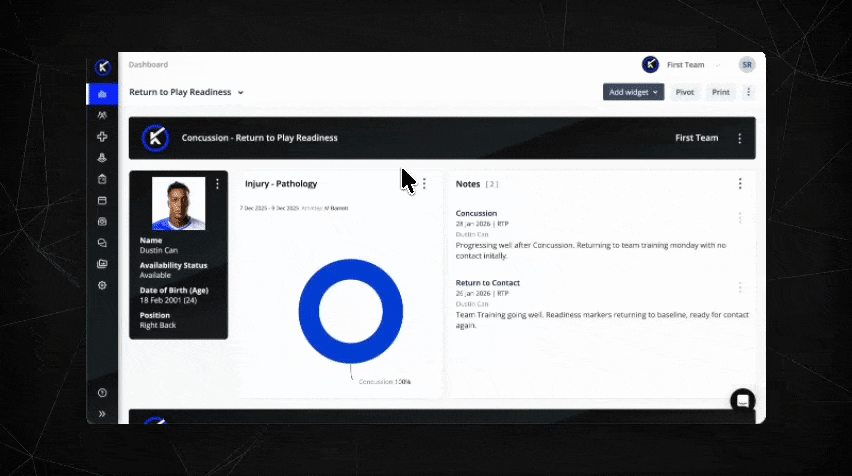The height and width of the screenshot is (476, 852).
Task: Open the messages chat icon in sidebar
Action: (102, 243)
